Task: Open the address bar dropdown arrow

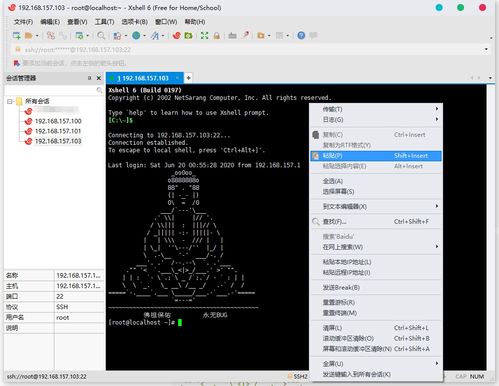Action: click(486, 49)
